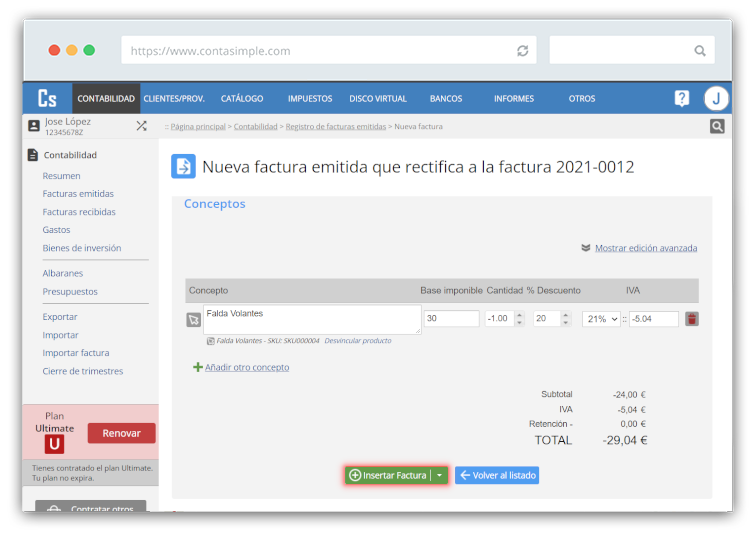
Task: Open Facturas emitidas in the sidebar
Action: [x=78, y=194]
